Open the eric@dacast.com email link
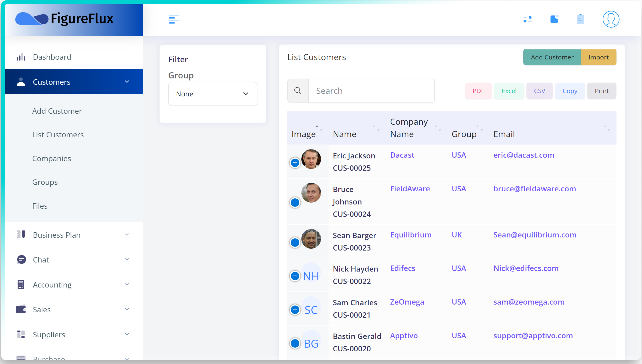This screenshot has width=642, height=364. pyautogui.click(x=524, y=155)
